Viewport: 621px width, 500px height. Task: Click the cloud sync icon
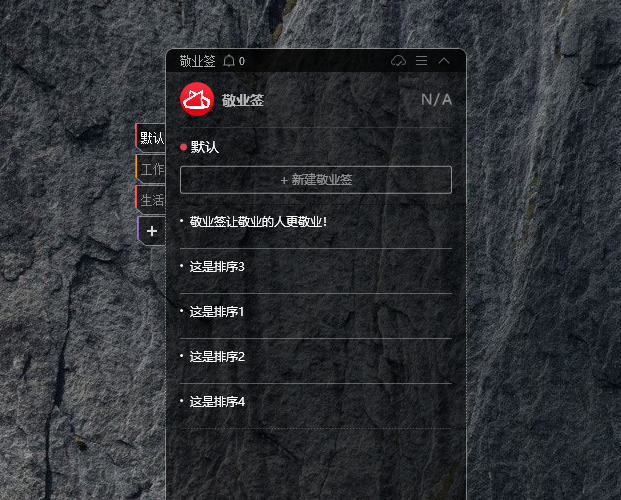(398, 61)
